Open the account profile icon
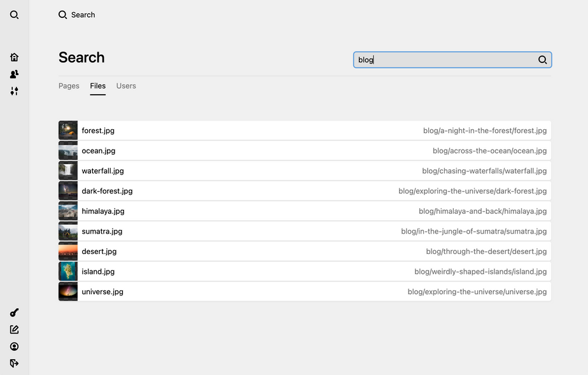588x375 pixels. (14, 346)
